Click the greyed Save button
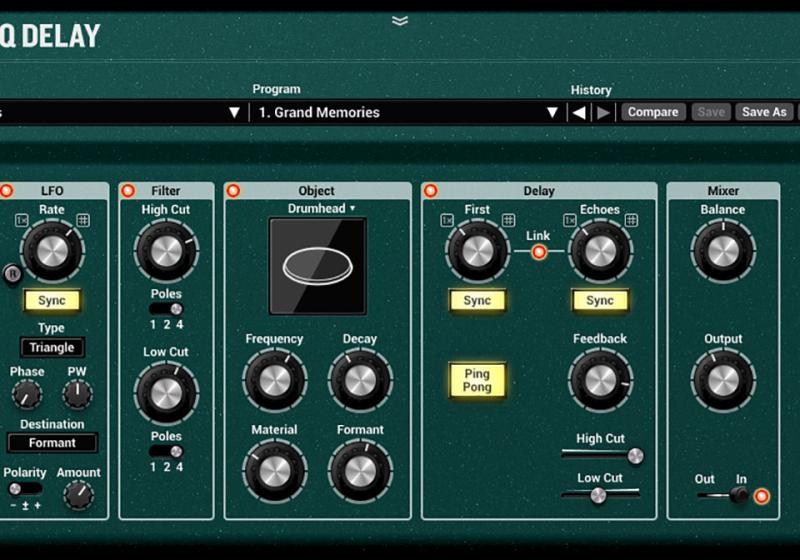Screen dimensions: 800x560 711,112
